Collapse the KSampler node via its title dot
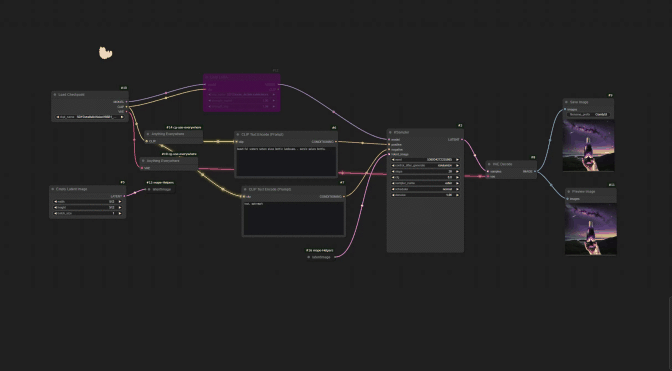This screenshot has height=371, width=672. tap(390, 132)
